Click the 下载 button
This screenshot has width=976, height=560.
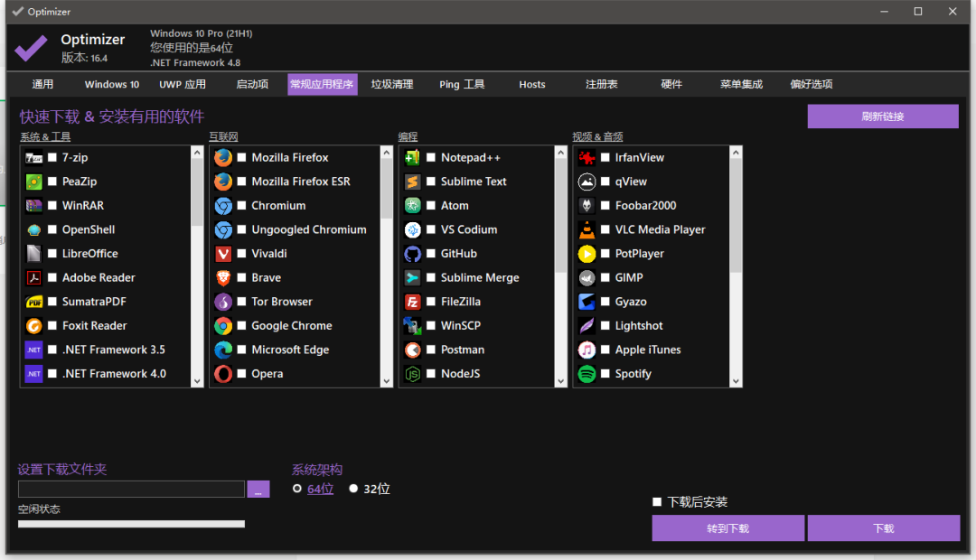[x=884, y=528]
